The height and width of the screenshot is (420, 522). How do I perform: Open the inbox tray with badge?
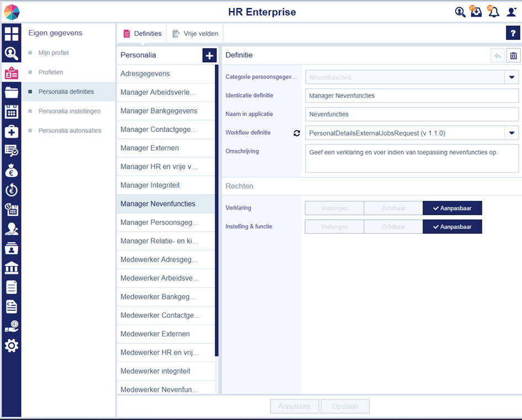(476, 12)
